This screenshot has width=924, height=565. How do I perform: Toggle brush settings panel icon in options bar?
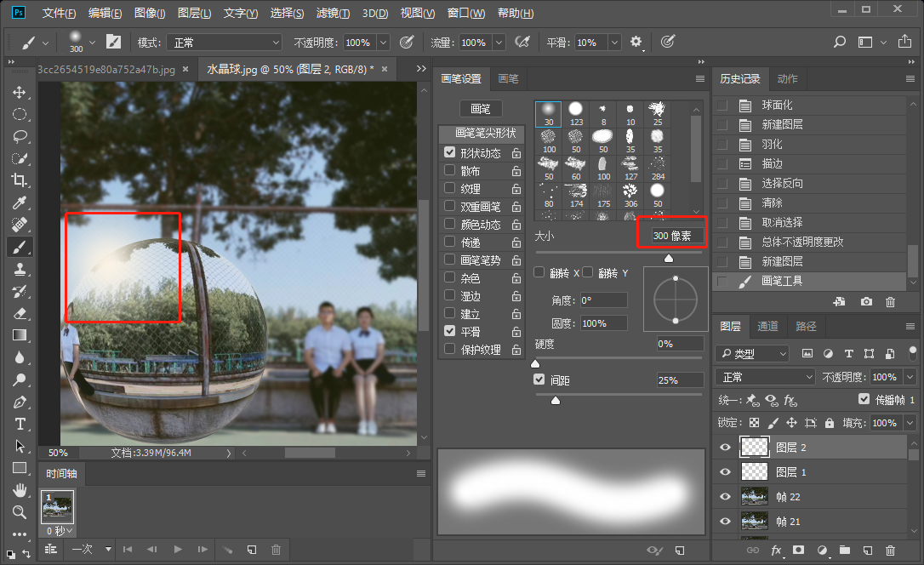pyautogui.click(x=113, y=42)
